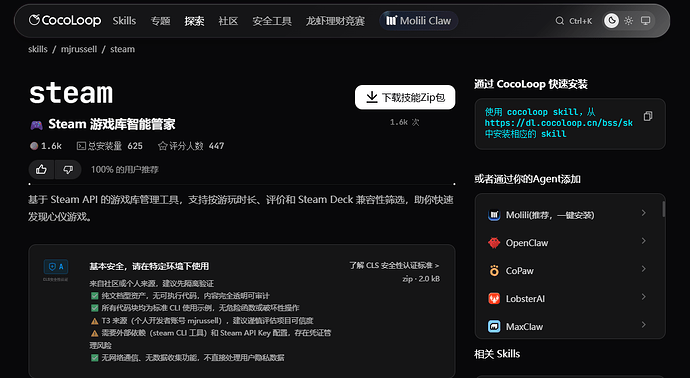Copy the cocoloop install command
Viewport: 690px width, 378px height.
(648, 116)
